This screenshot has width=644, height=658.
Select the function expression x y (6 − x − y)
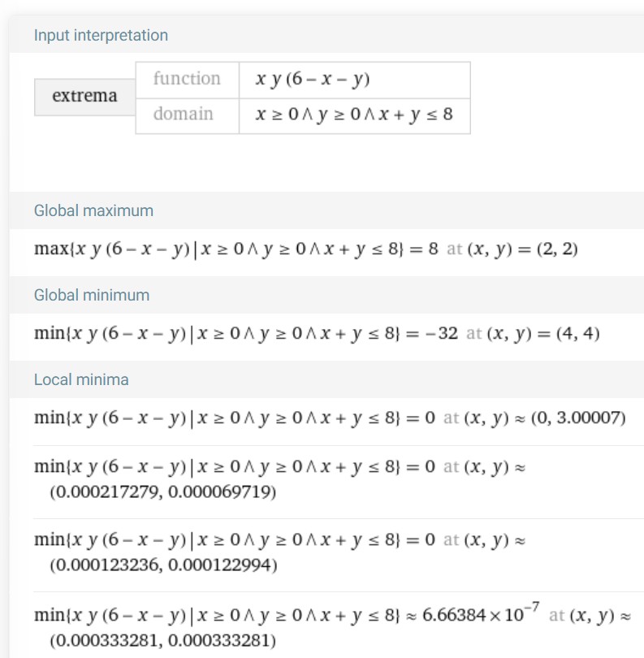click(x=313, y=79)
